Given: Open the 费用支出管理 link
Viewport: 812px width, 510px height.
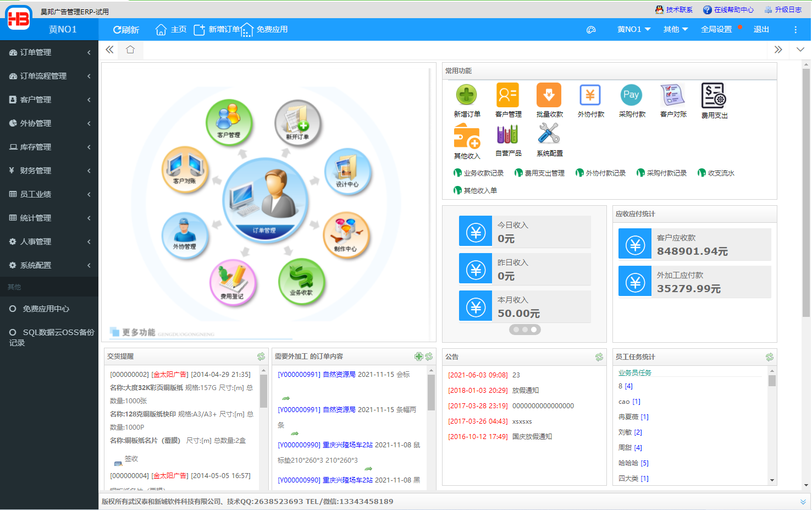Looking at the screenshot, I should [x=539, y=173].
